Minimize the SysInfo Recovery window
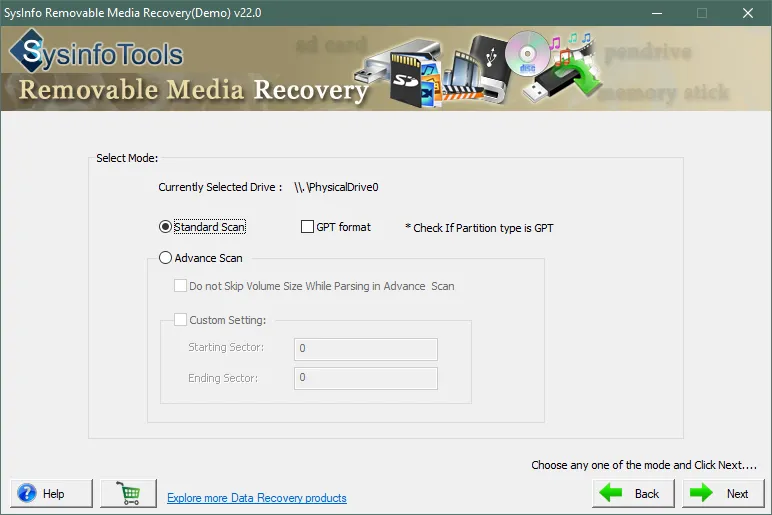The image size is (772, 515). 656,13
